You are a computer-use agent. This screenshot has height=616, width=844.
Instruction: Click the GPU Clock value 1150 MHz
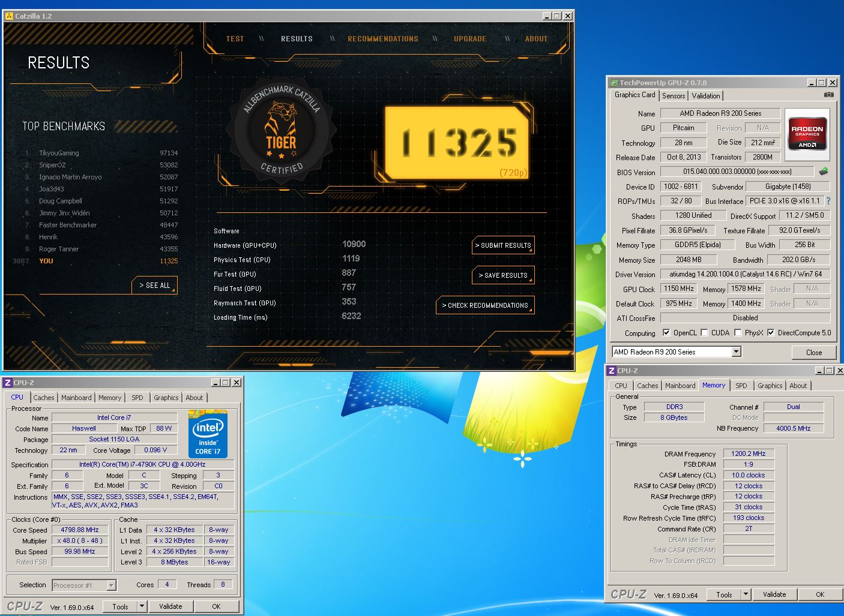point(679,289)
